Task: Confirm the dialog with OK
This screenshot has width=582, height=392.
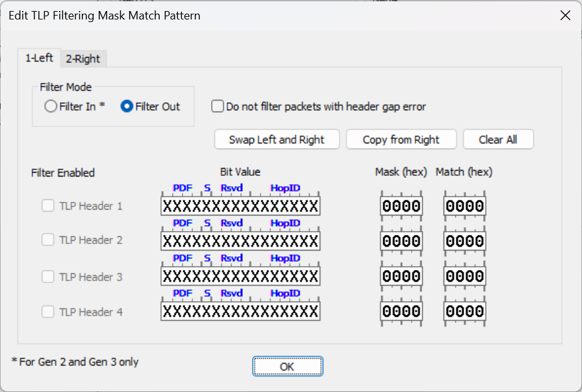Action: tap(288, 367)
